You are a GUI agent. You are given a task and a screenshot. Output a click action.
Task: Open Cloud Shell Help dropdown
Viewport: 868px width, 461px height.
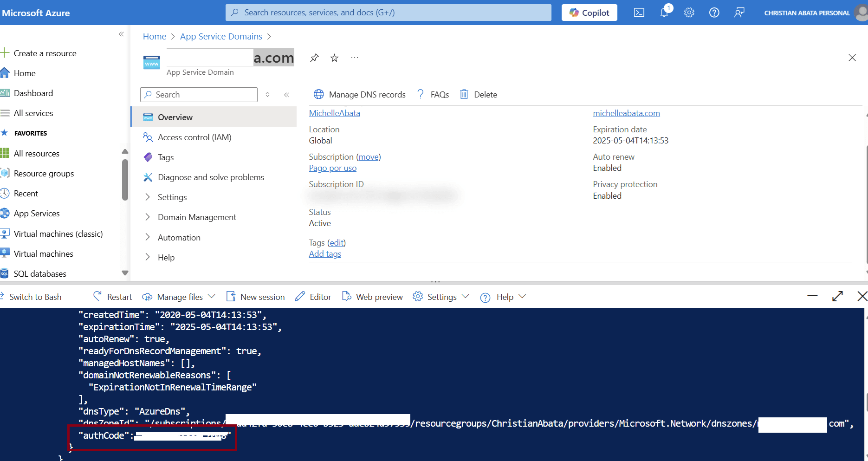(503, 297)
